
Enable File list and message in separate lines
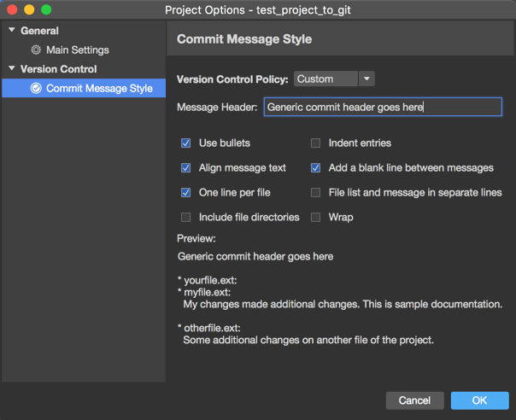(x=315, y=192)
